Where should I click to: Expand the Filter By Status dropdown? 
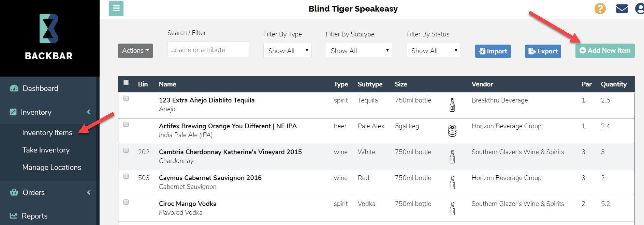point(434,51)
